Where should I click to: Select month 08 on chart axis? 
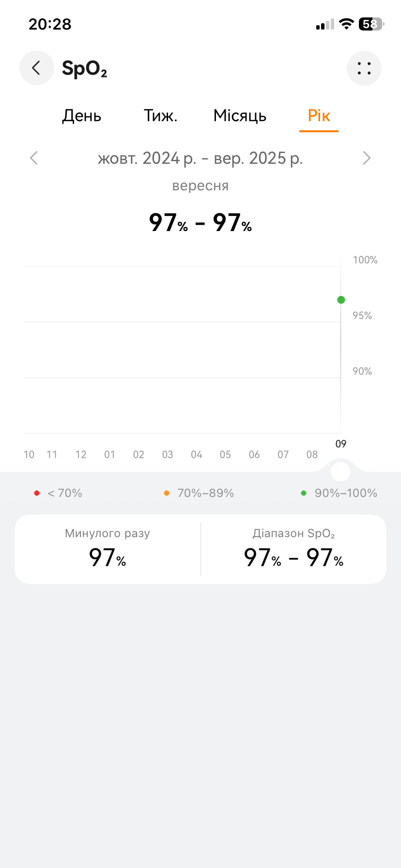tap(312, 454)
